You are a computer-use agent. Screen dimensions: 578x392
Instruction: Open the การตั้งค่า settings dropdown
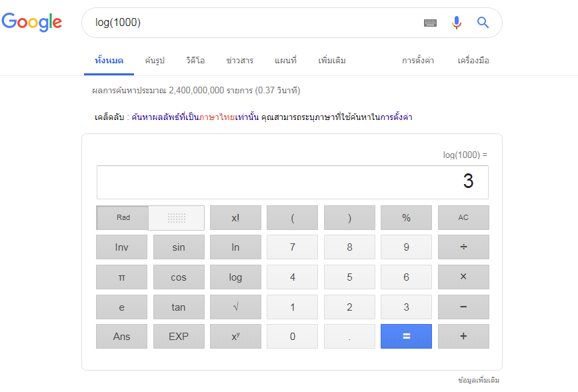[x=418, y=61]
